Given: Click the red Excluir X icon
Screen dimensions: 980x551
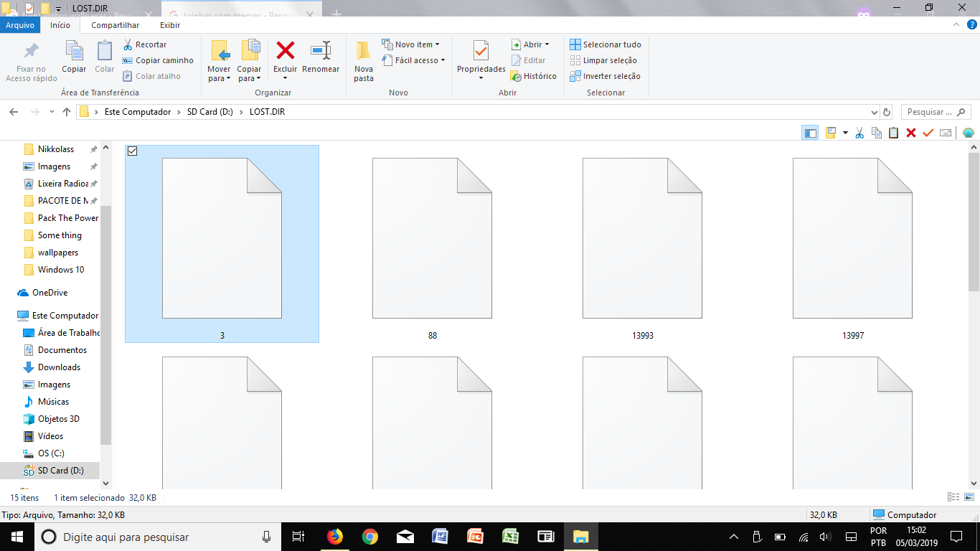Looking at the screenshot, I should point(286,50).
